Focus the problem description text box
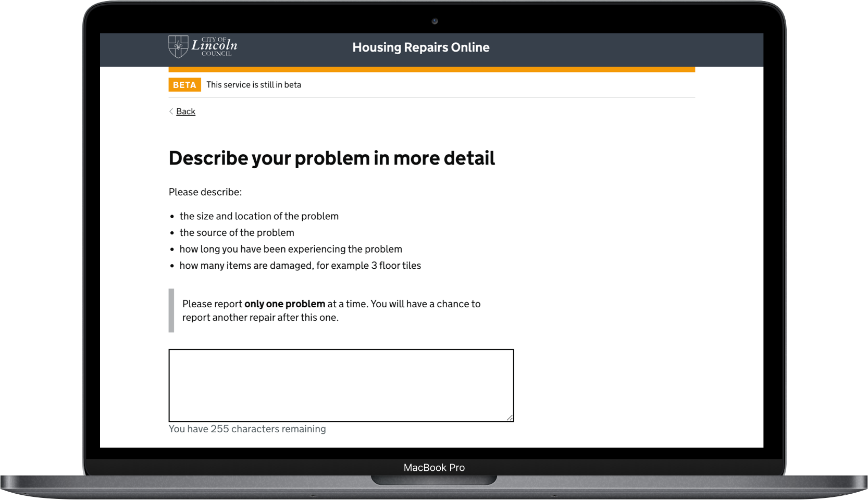The width and height of the screenshot is (868, 500). click(x=341, y=385)
